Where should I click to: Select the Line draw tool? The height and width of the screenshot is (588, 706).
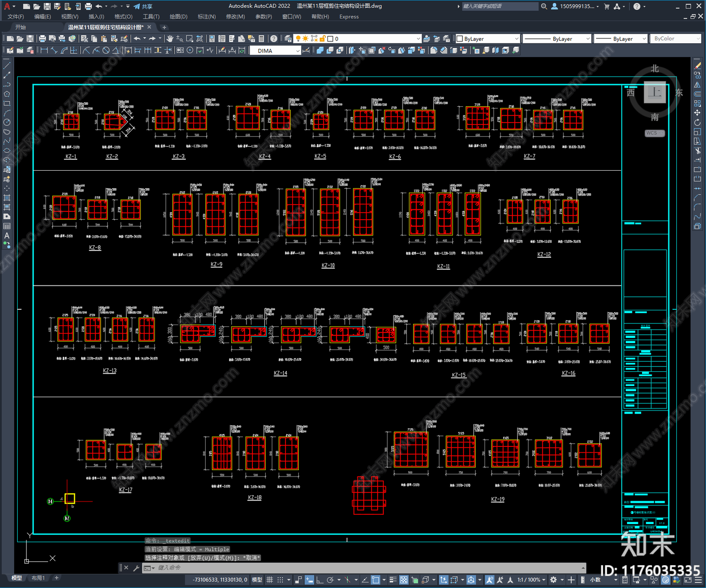tap(7, 65)
